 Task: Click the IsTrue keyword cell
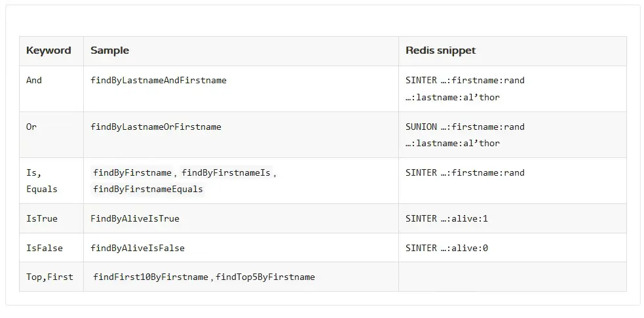tap(51, 218)
